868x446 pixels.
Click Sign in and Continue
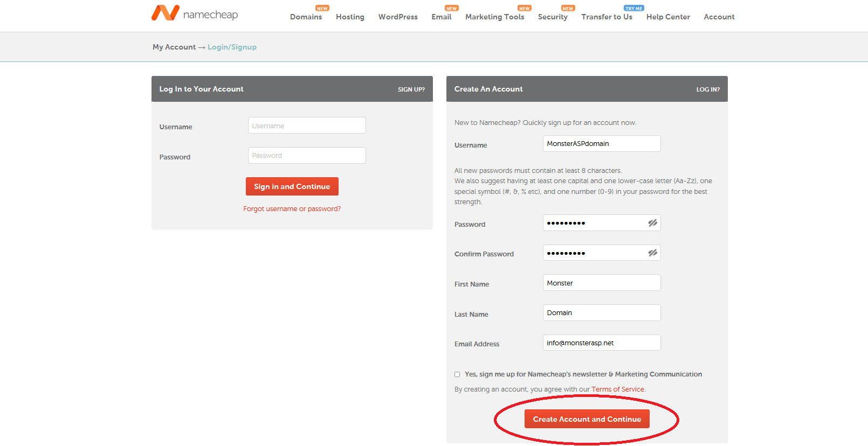(x=292, y=186)
